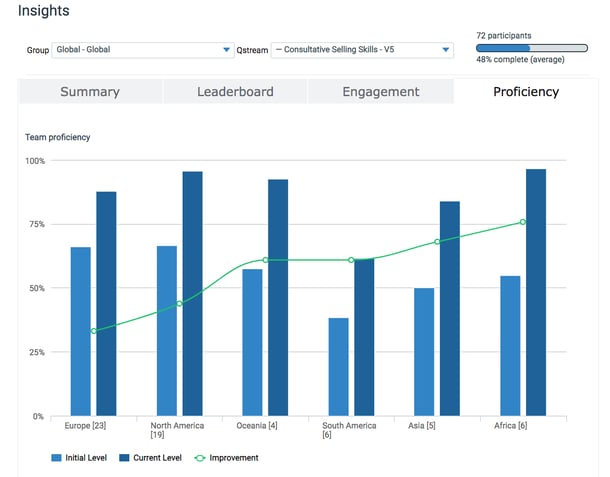The width and height of the screenshot is (610, 477).
Task: Open the Group dropdown menu
Action: (x=143, y=50)
